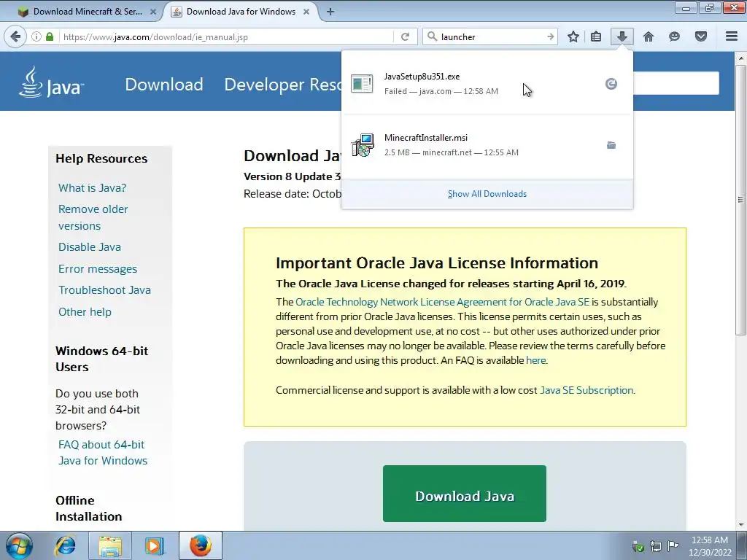Open the Hello chat smiley icon
Screen dimensions: 747x560
(674, 36)
